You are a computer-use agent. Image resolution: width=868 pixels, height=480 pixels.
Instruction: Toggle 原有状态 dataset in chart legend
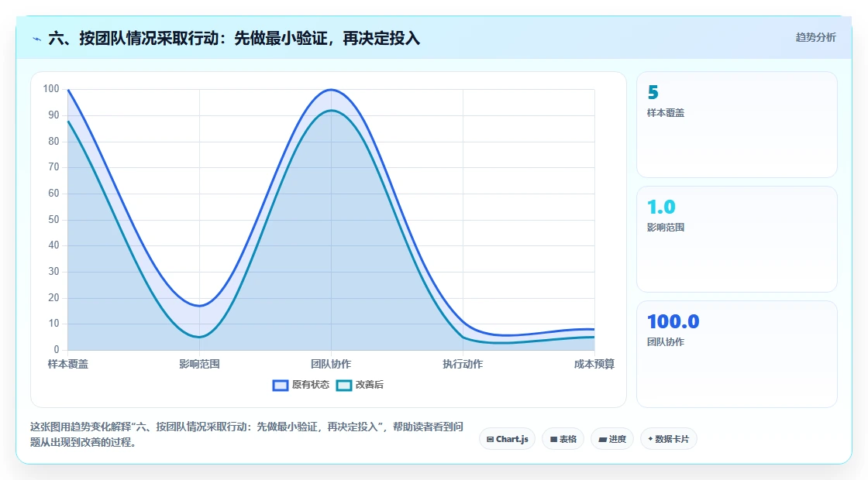click(x=301, y=385)
